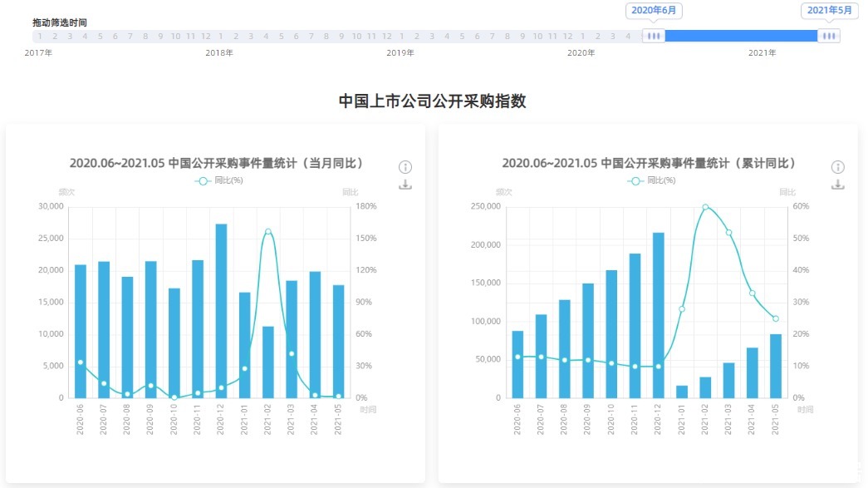
Task: Click the 2020-12 bar in 当月同比 chart
Action: [x=221, y=316]
